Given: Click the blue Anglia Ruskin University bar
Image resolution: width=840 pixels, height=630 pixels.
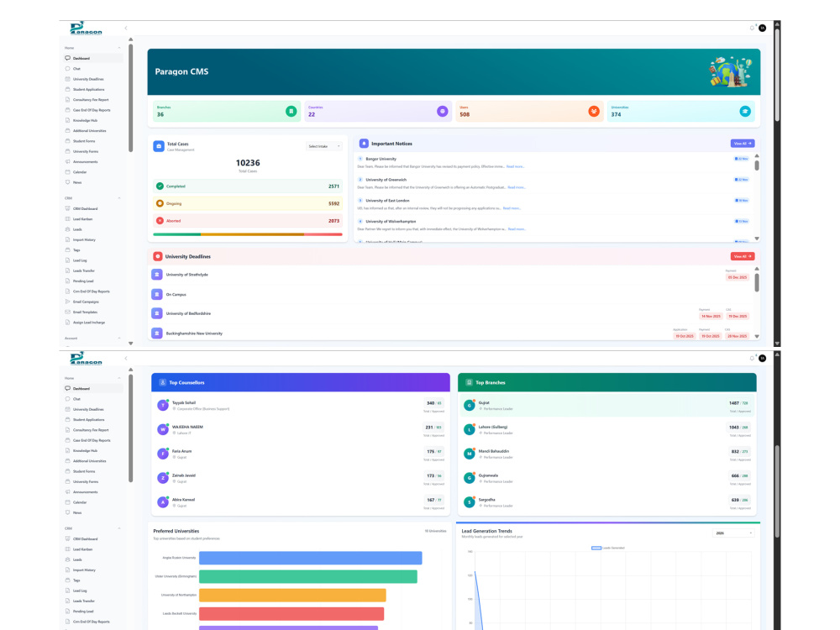Looking at the screenshot, I should (310, 558).
